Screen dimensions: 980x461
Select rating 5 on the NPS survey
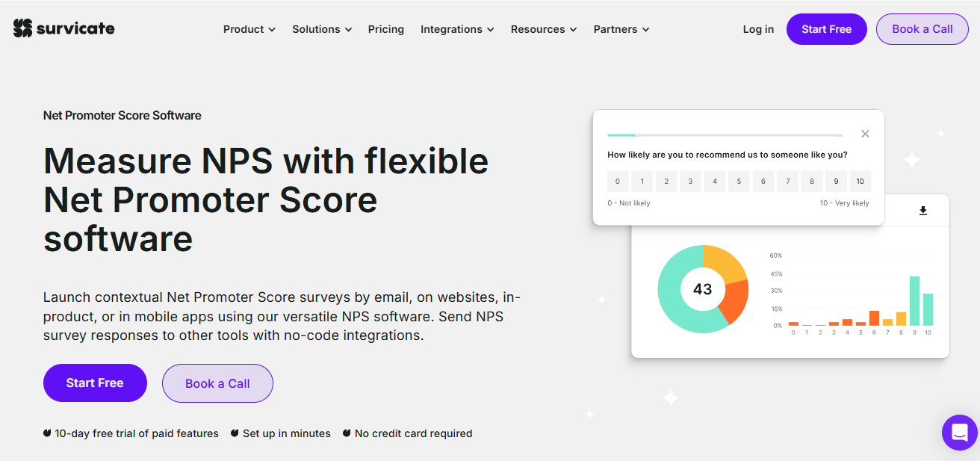point(739,181)
